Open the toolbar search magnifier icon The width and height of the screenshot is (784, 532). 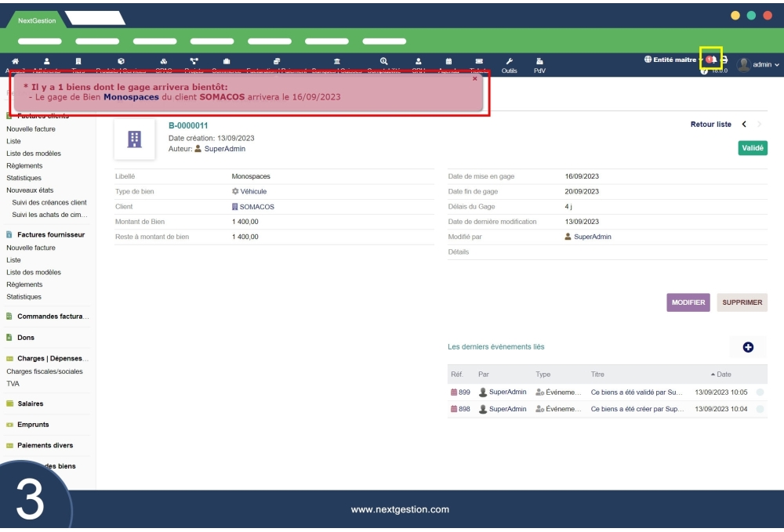pos(383,60)
